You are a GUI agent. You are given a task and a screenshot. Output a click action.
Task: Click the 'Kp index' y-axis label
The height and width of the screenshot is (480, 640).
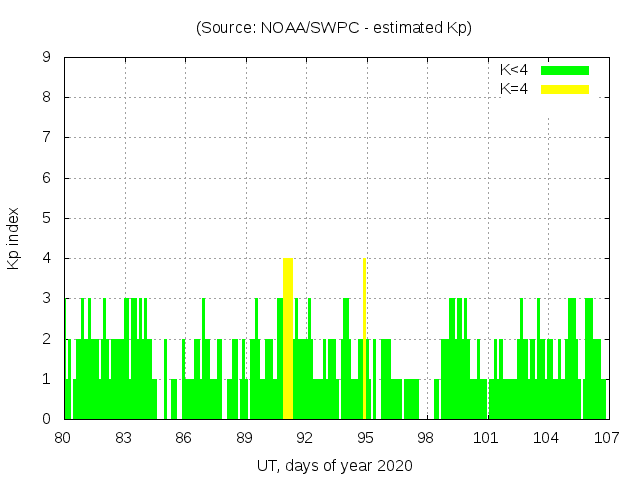[14, 238]
